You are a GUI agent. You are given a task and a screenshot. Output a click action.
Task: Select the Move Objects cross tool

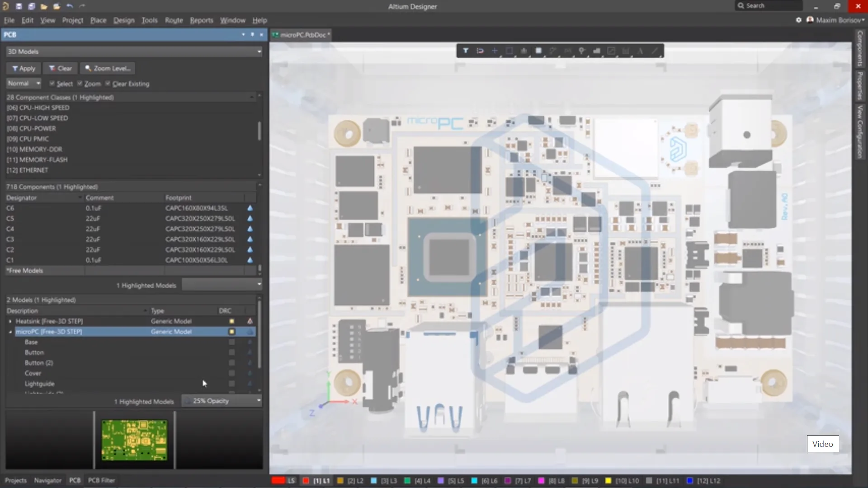(x=495, y=51)
